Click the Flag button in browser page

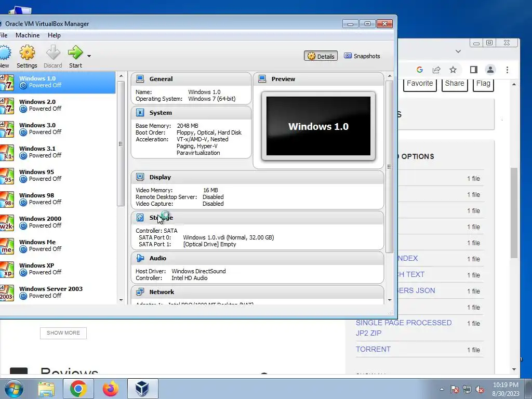[483, 84]
